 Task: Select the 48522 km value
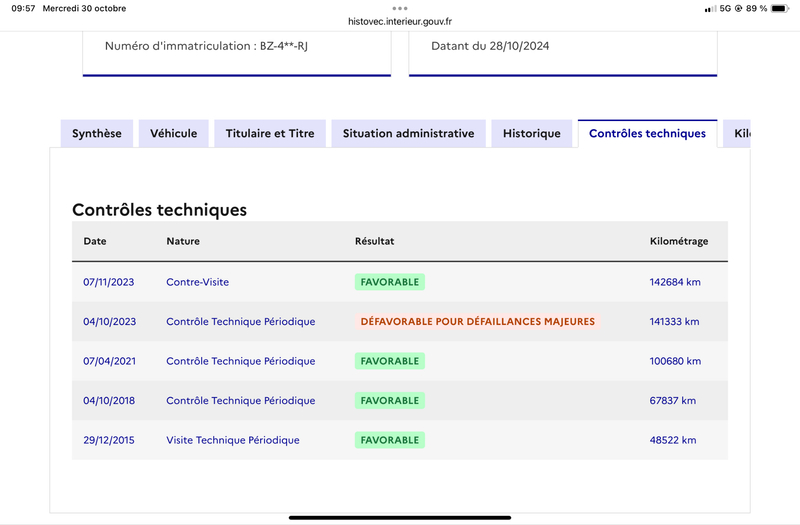[672, 440]
